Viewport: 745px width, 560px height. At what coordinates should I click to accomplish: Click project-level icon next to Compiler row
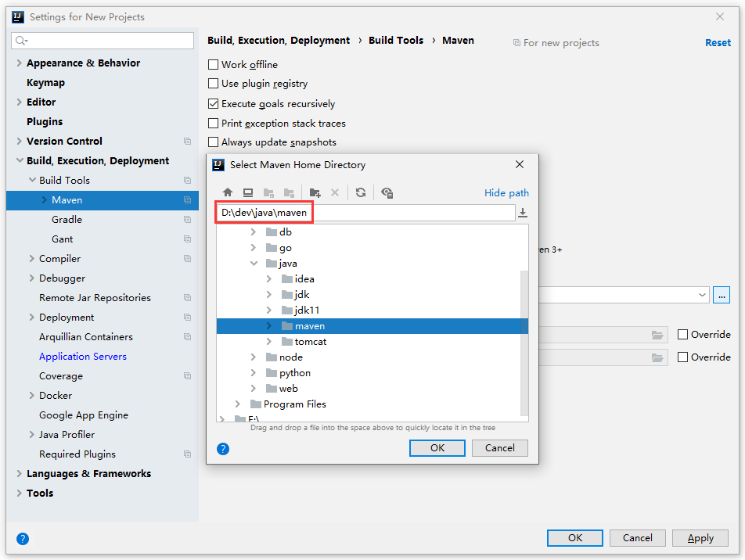(187, 258)
